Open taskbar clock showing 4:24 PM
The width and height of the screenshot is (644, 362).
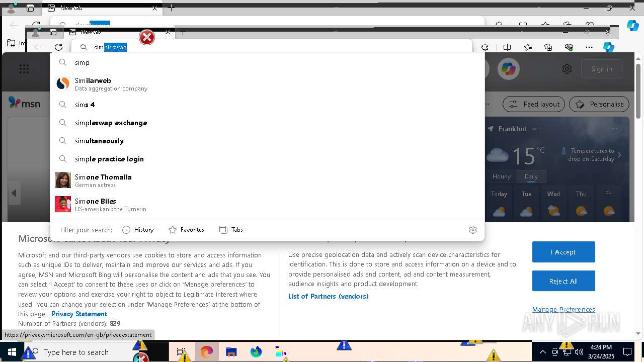[602, 352]
